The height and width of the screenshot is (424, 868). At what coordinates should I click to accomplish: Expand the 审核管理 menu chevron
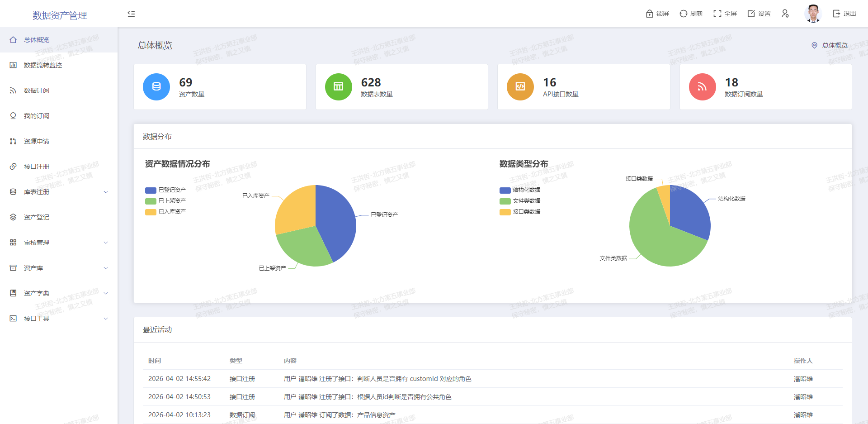pyautogui.click(x=106, y=243)
